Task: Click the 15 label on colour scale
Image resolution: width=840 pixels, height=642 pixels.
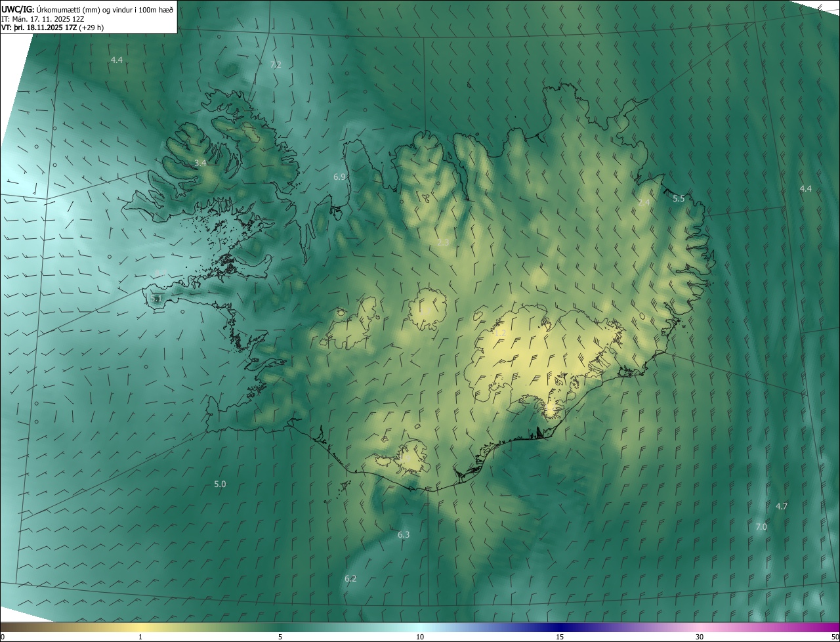Action: coord(560,637)
